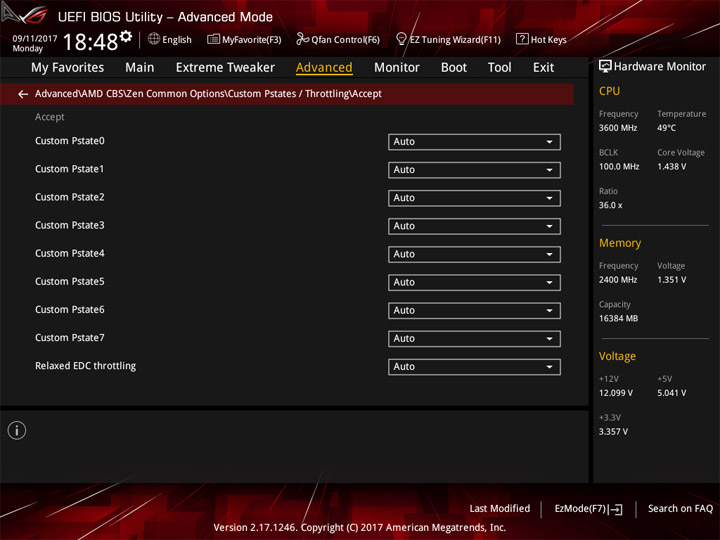Image resolution: width=720 pixels, height=540 pixels.
Task: Click the Qfan Control fan icon
Action: point(302,39)
